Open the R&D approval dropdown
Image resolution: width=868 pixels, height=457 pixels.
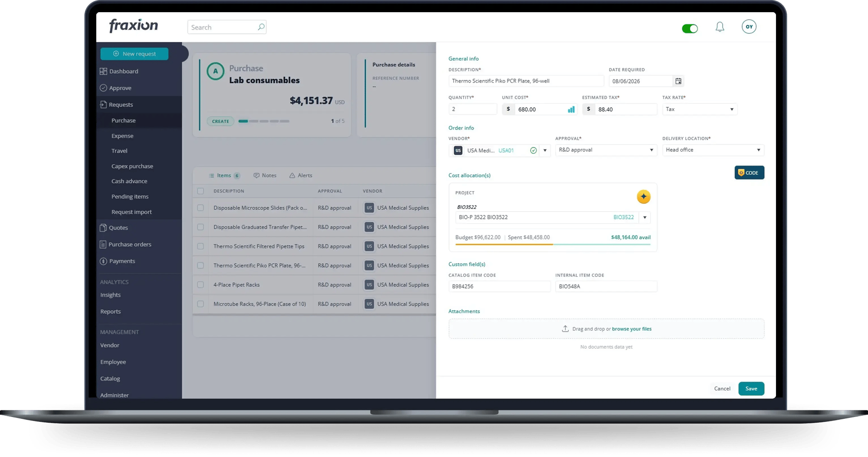(x=606, y=150)
